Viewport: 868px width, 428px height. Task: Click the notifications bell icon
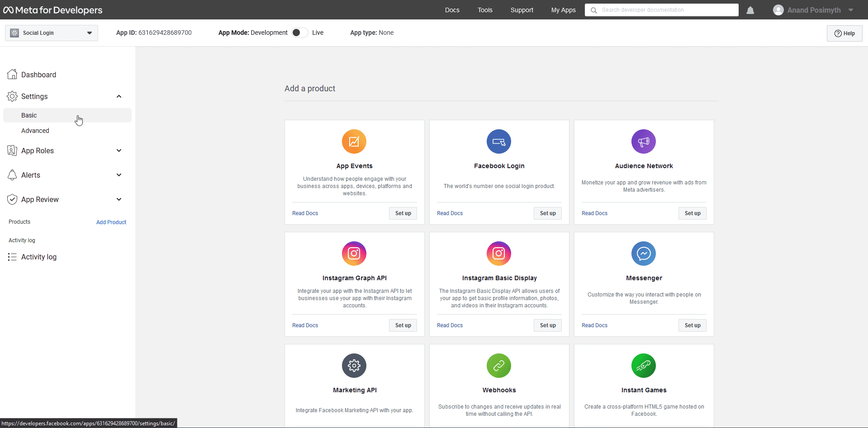(750, 10)
